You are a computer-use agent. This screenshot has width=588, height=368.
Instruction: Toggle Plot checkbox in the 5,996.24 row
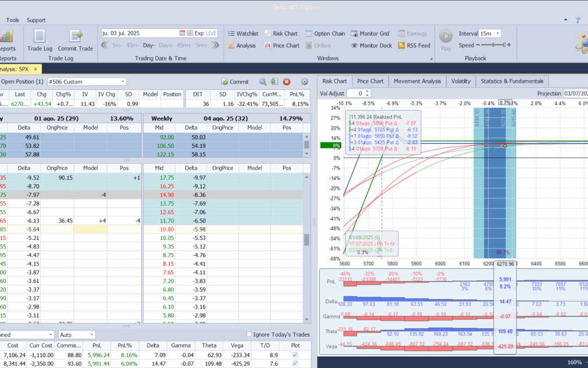click(x=295, y=355)
